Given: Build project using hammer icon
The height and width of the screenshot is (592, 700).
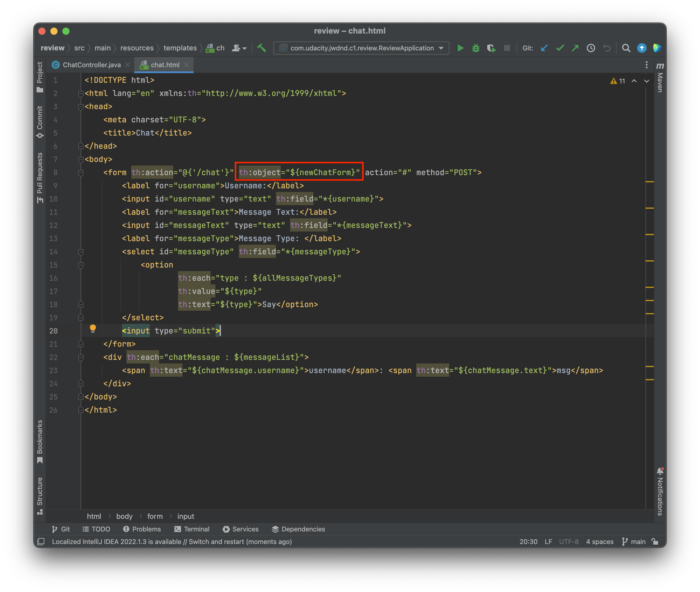Looking at the screenshot, I should pos(262,48).
